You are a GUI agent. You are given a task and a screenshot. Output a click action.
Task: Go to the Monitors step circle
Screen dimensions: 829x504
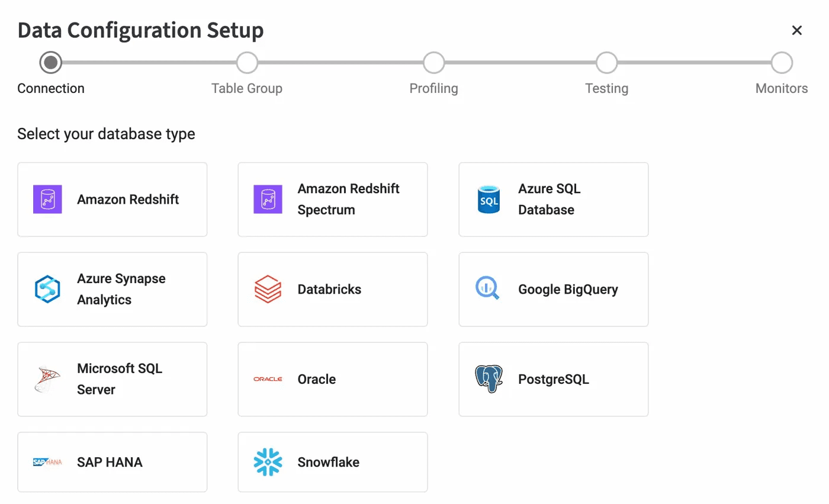tap(782, 62)
